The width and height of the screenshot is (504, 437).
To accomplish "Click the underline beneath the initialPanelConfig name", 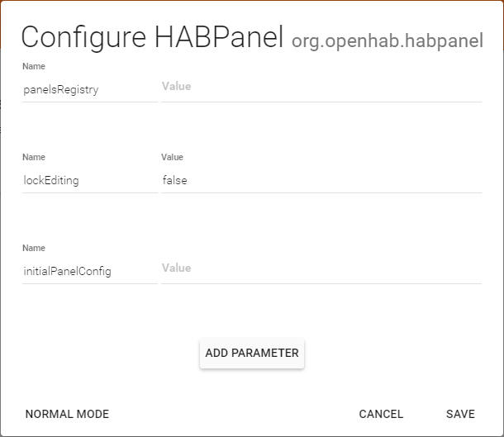I will click(x=89, y=283).
